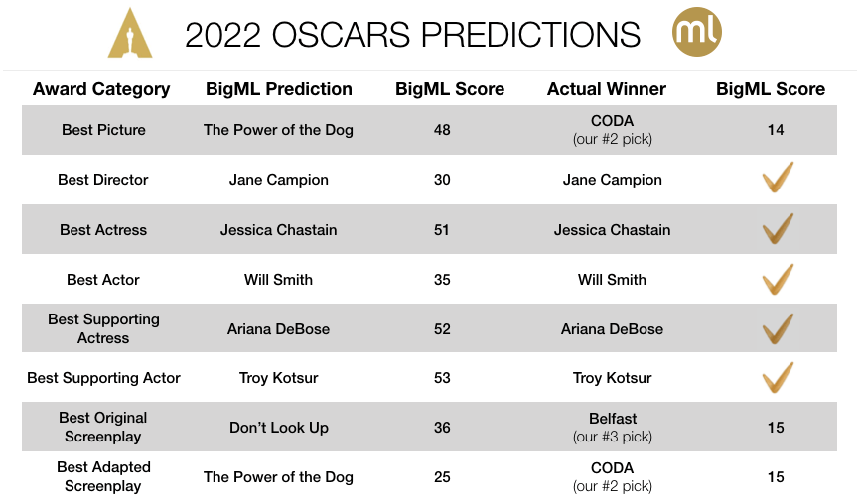862x504 pixels.
Task: Click the Best Supporting Actor checkmark
Action: tap(777, 378)
